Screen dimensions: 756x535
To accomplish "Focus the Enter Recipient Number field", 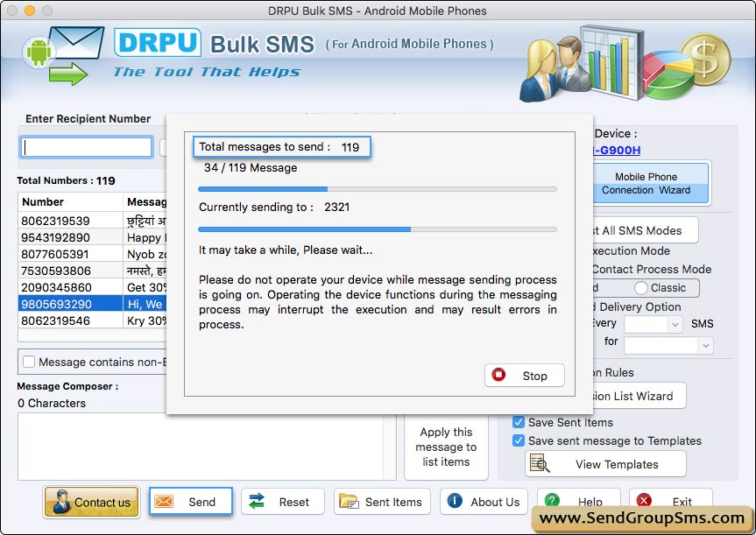I will pyautogui.click(x=87, y=147).
